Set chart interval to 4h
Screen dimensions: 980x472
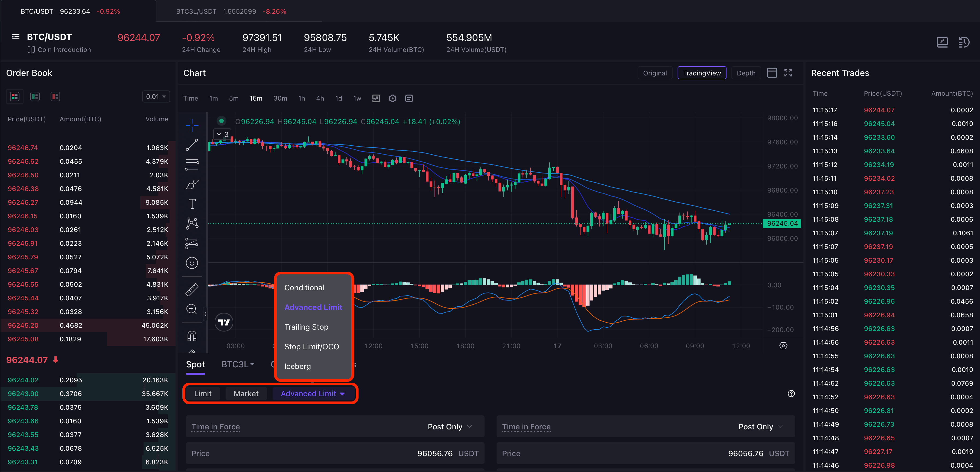click(320, 98)
